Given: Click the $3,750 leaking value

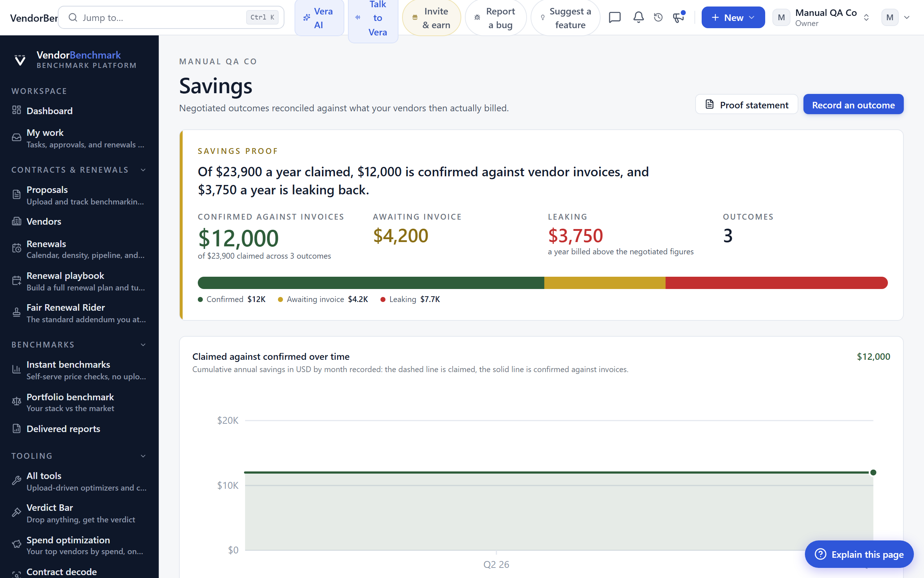Looking at the screenshot, I should click(575, 236).
